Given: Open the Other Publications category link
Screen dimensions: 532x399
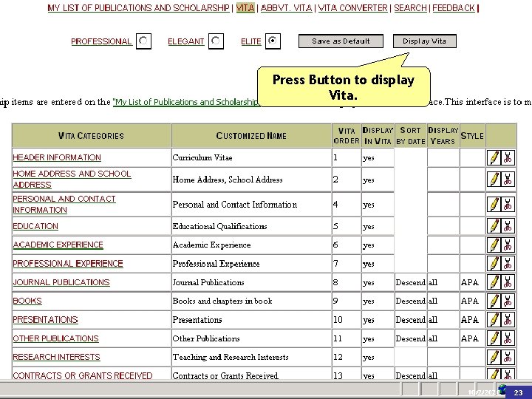Looking at the screenshot, I should click(x=55, y=338).
